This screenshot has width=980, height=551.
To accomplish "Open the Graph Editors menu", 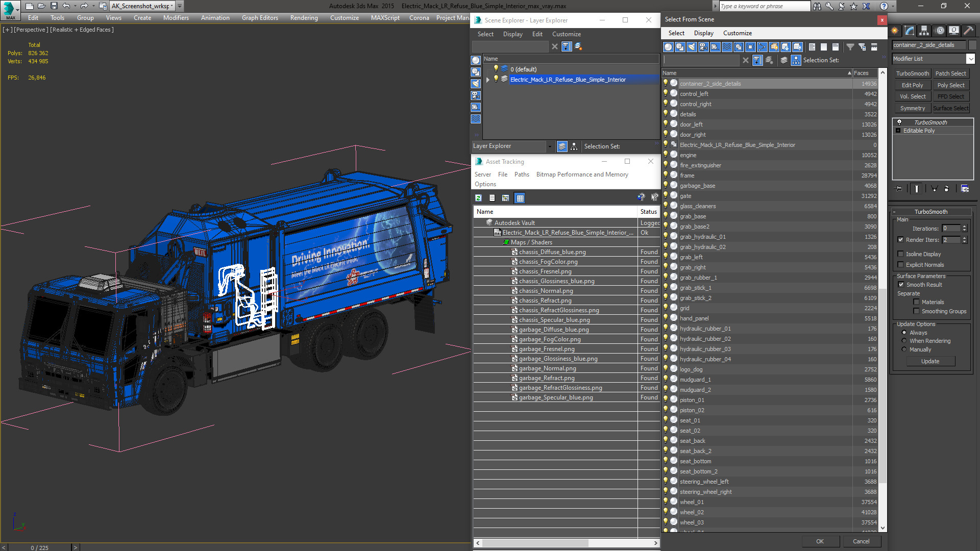I will pos(260,18).
